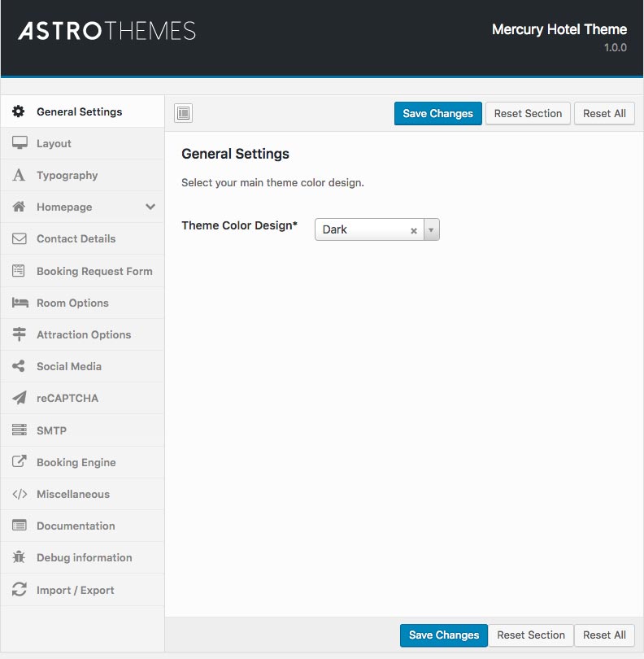The image size is (644, 659).
Task: Open the Import / Export section
Action: click(x=82, y=590)
